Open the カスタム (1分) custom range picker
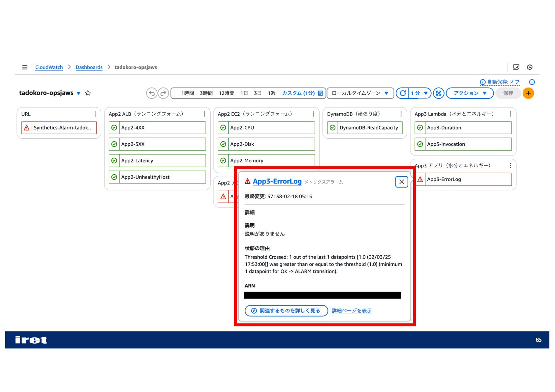This screenshot has height=392, width=555. [302, 93]
